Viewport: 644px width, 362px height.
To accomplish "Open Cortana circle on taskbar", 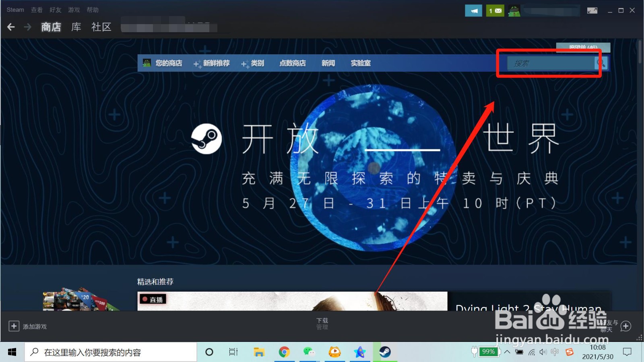I will pyautogui.click(x=209, y=352).
